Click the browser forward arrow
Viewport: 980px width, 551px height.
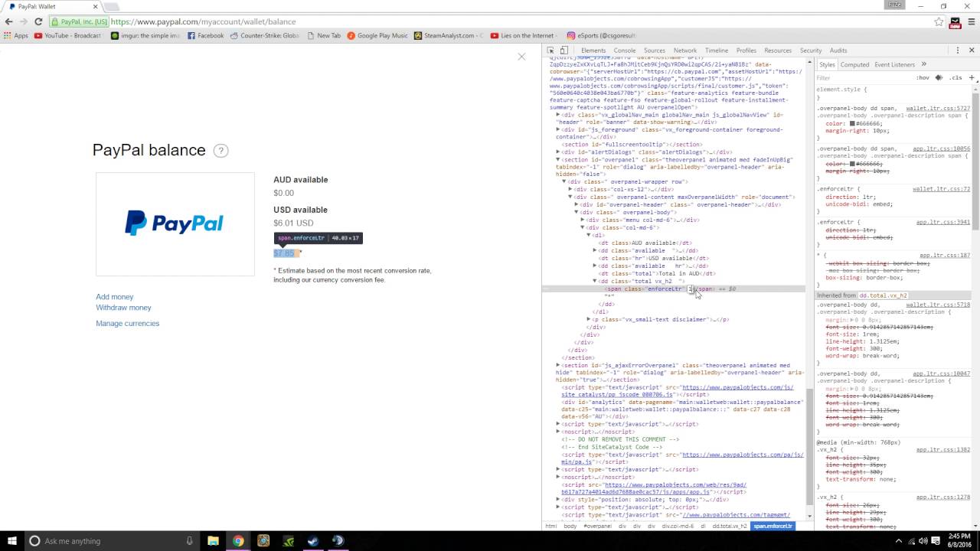(24, 21)
